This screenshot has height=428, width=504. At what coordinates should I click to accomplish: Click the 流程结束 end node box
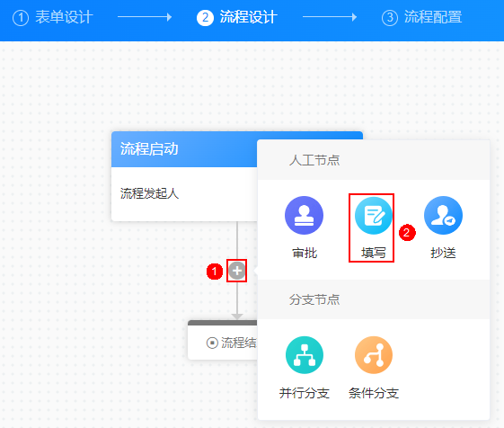pyautogui.click(x=223, y=340)
